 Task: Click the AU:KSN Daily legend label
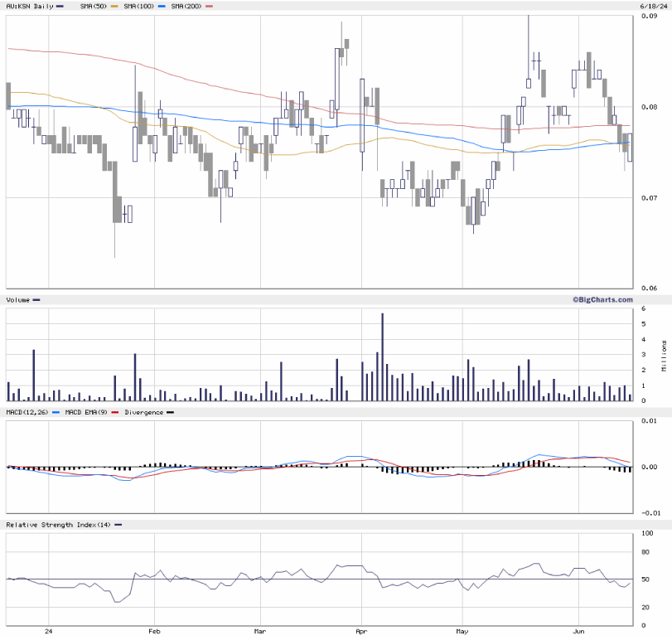click(x=30, y=7)
